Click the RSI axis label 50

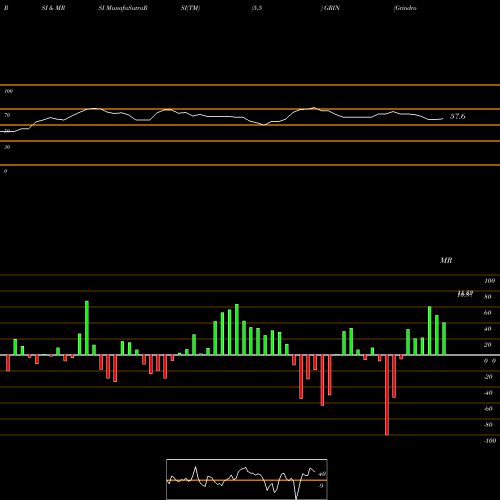(x=7, y=131)
